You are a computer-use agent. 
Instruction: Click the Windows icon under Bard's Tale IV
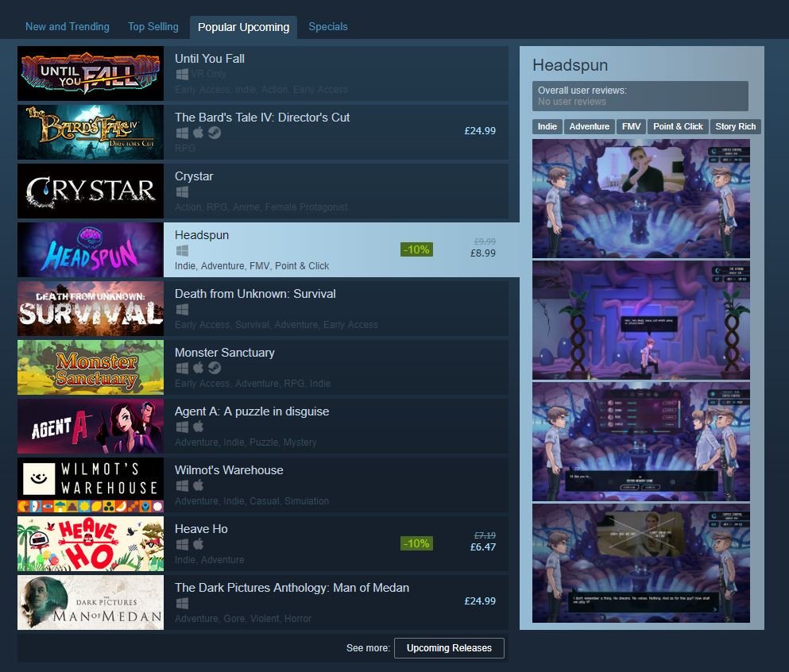point(182,133)
